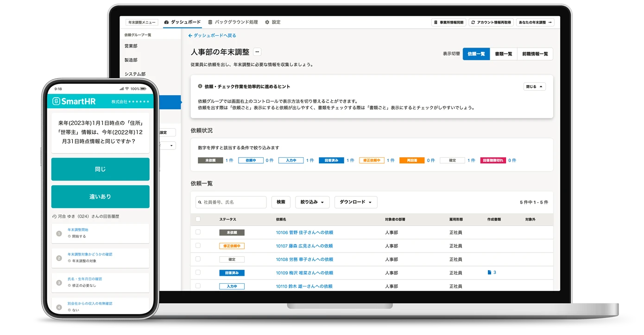Click the 設定 gear icon in top navigation
The image size is (644, 335).
pos(267,22)
